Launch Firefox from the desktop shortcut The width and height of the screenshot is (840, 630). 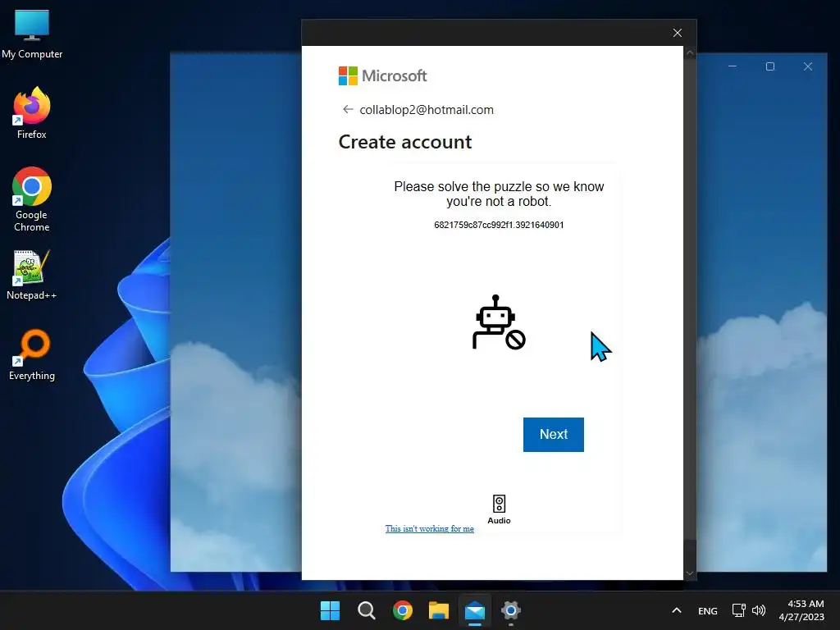point(32,113)
